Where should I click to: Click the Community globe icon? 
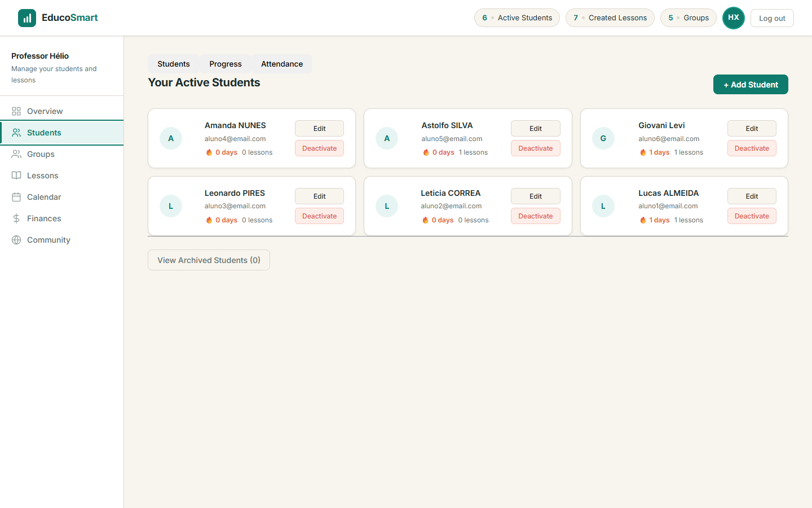click(16, 240)
